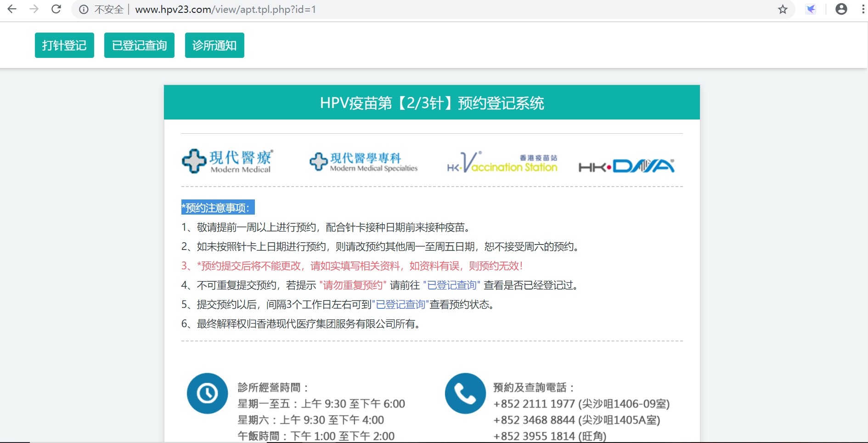Open the 打针登记 tab
Image resolution: width=868 pixels, height=443 pixels.
[x=64, y=45]
